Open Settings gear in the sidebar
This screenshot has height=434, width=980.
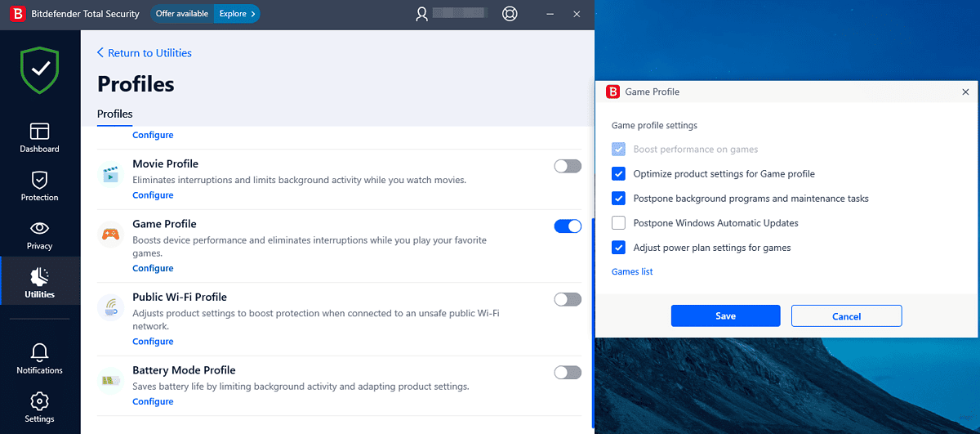[39, 408]
